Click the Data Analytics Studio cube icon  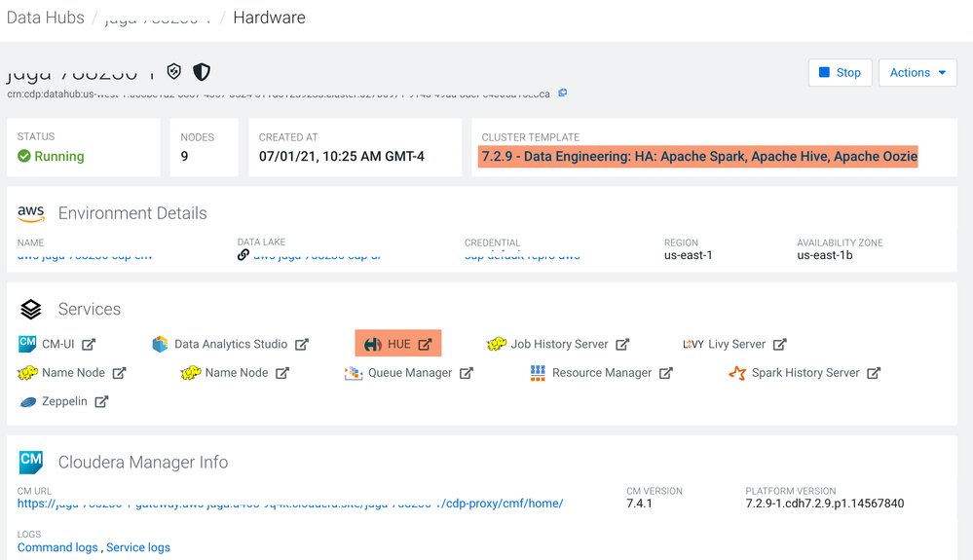coord(160,344)
